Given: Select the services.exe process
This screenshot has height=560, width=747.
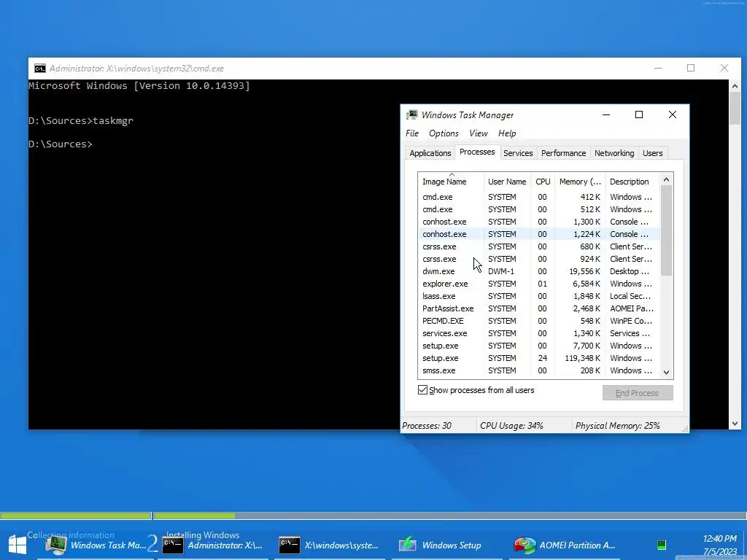Looking at the screenshot, I should 539,332.
